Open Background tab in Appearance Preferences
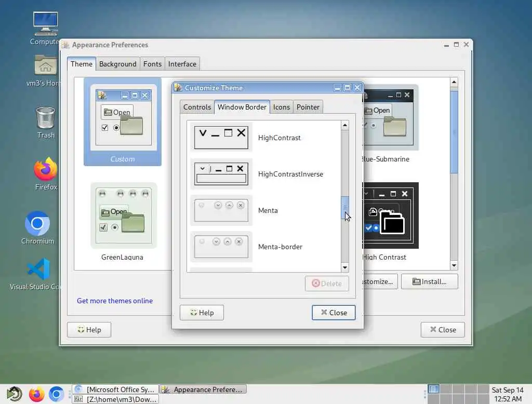 click(x=118, y=64)
